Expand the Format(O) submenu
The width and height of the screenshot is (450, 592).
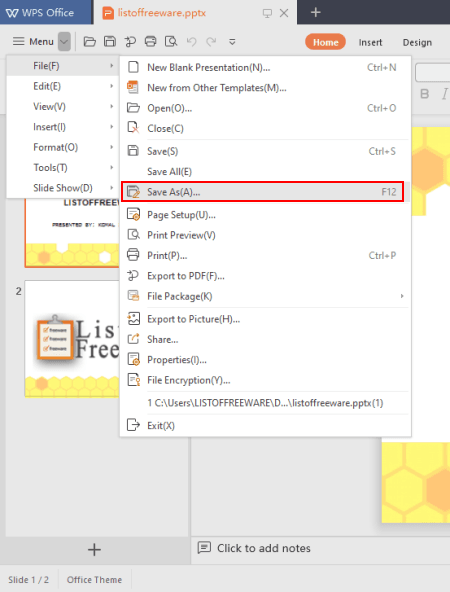point(63,147)
